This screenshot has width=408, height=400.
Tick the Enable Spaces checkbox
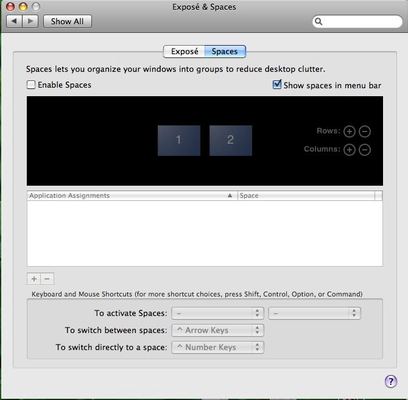click(31, 85)
